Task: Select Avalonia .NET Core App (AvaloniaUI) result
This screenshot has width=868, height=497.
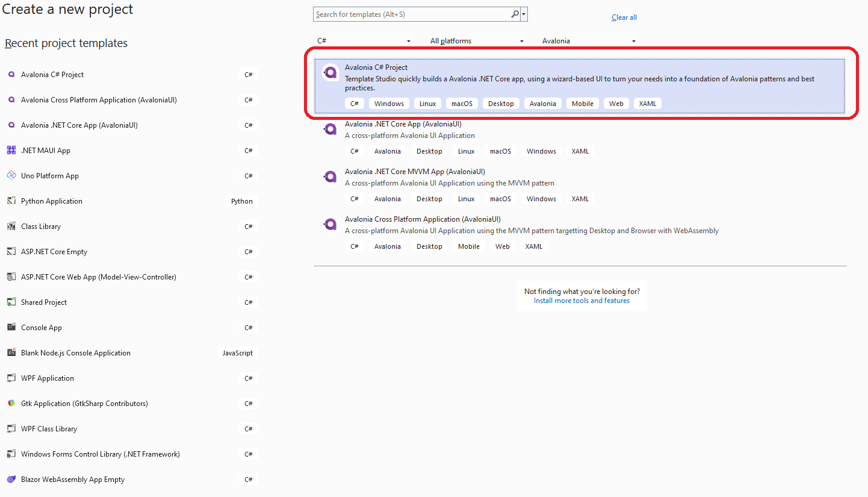Action: 580,139
